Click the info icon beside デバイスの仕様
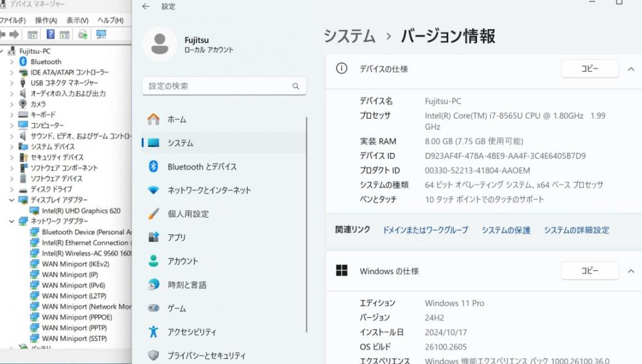Viewport: 642px width, 364px height. click(342, 69)
